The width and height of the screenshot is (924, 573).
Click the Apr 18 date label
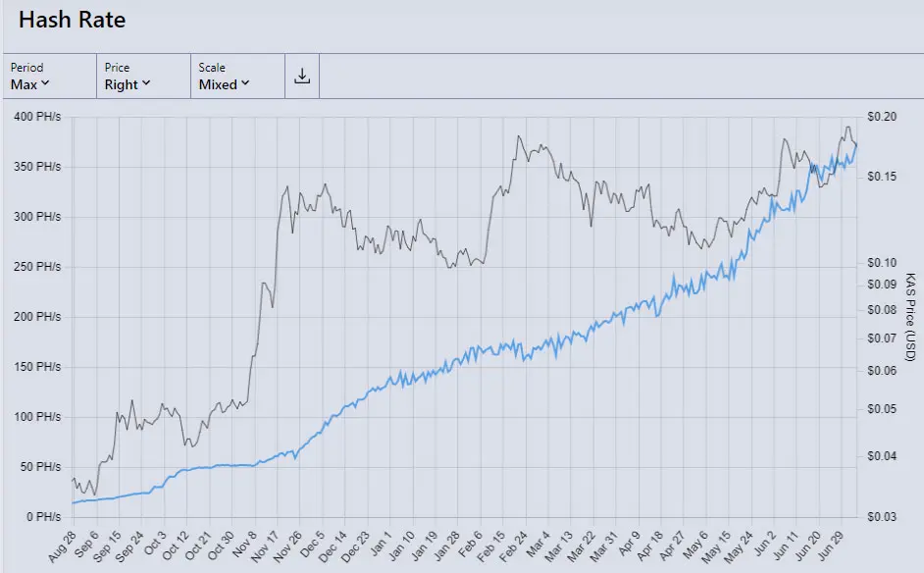point(649,546)
